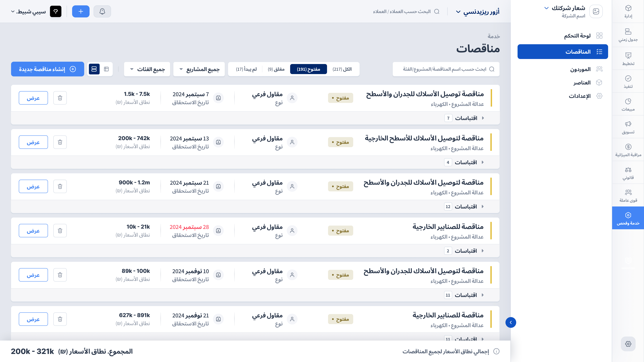644x362 pixels.
Task: Open الإعدادات in the sidebar
Action: [x=562, y=96]
